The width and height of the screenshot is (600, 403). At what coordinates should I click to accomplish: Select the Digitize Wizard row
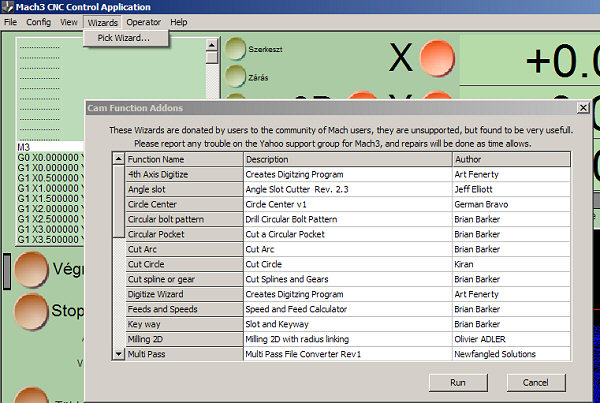click(184, 294)
